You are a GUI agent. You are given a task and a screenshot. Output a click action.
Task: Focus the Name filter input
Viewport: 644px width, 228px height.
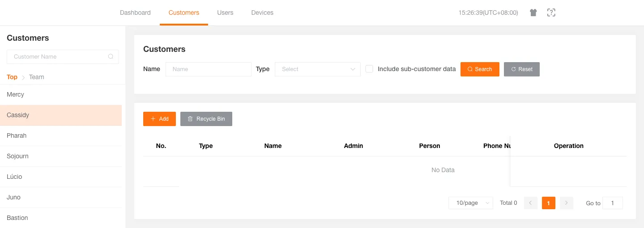tap(208, 69)
